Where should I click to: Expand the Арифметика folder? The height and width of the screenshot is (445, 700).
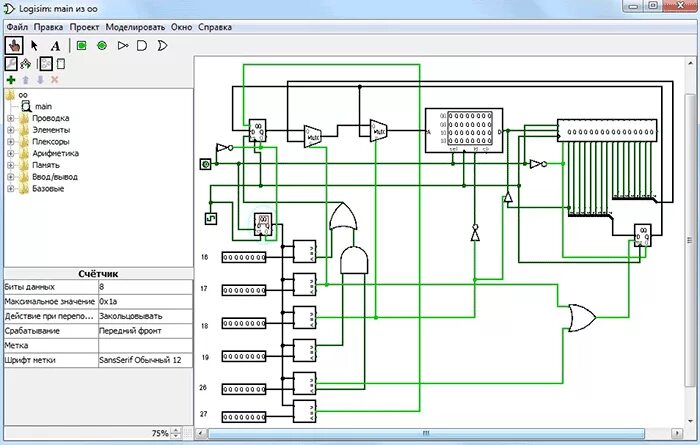click(10, 154)
